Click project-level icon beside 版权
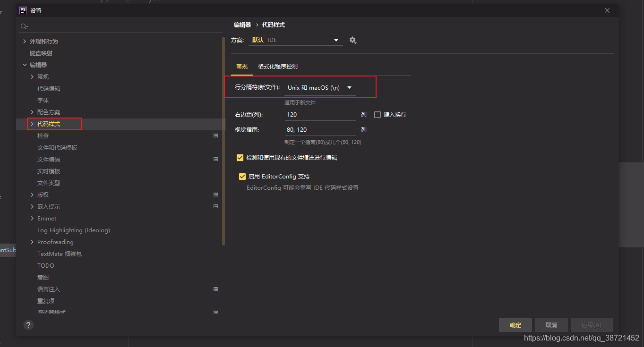Screen dimensions: 644x347 (216, 195)
